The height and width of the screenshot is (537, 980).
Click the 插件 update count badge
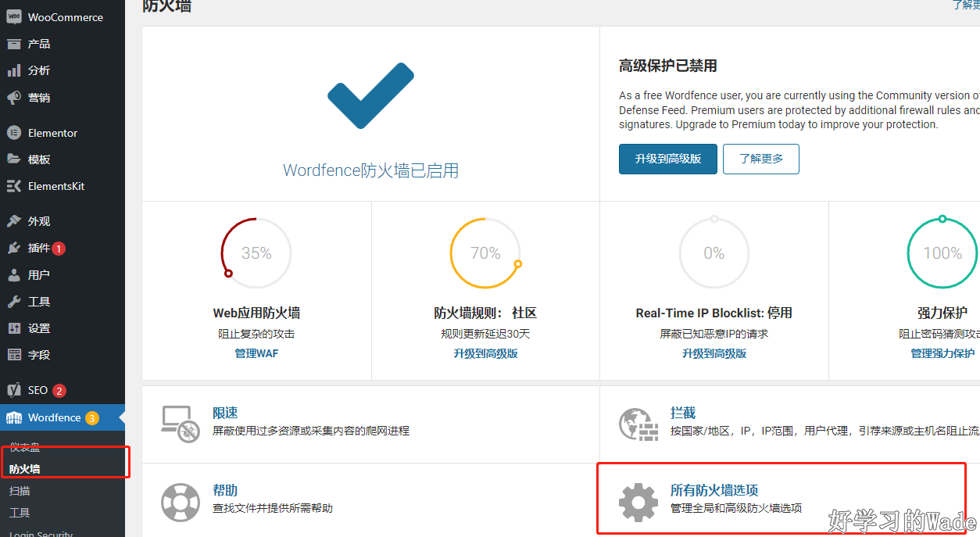59,249
